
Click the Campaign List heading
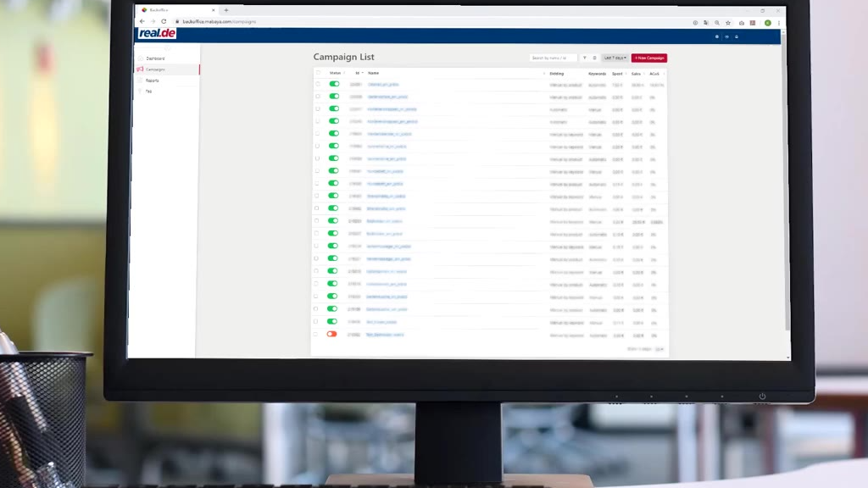pos(344,57)
